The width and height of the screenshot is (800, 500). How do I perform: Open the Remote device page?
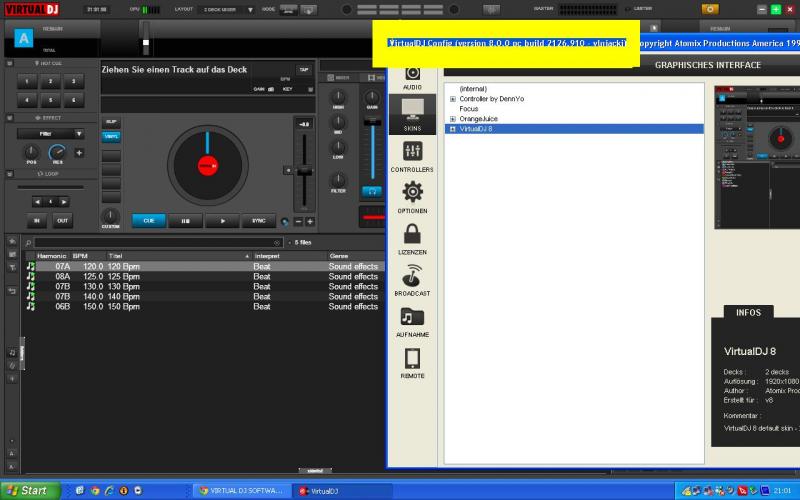point(412,359)
